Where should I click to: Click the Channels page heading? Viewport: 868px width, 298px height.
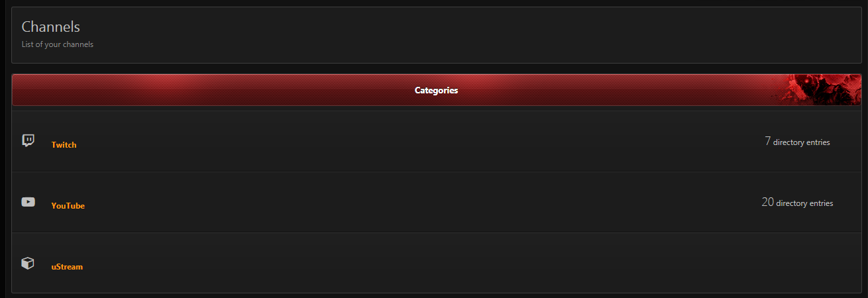click(x=51, y=26)
